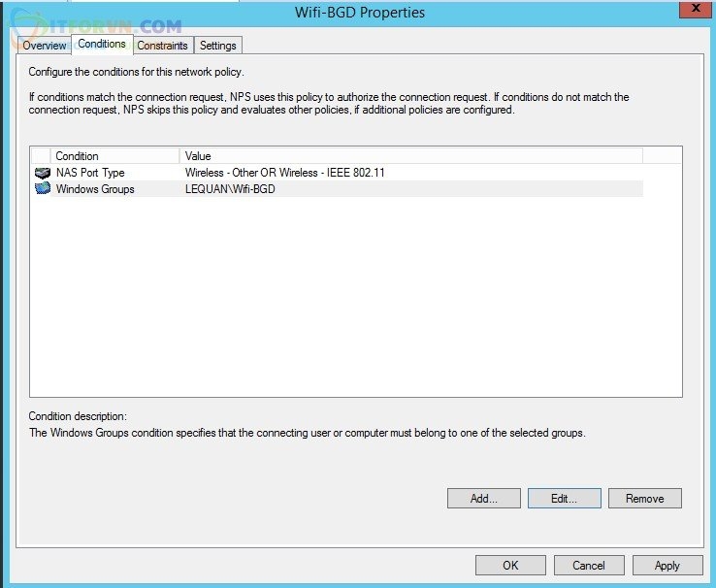Click the Windows Groups condition icon
Viewport: 716px width, 588px height.
point(42,189)
